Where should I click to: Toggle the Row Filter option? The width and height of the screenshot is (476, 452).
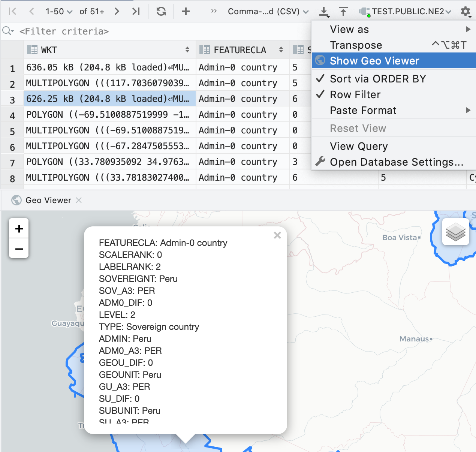pos(394,94)
